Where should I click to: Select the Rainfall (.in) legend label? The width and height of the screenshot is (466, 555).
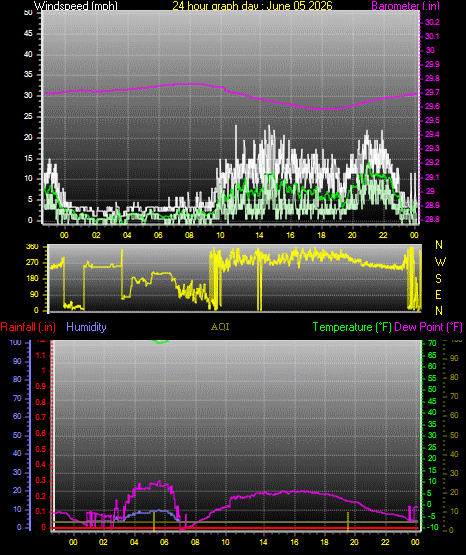28,327
